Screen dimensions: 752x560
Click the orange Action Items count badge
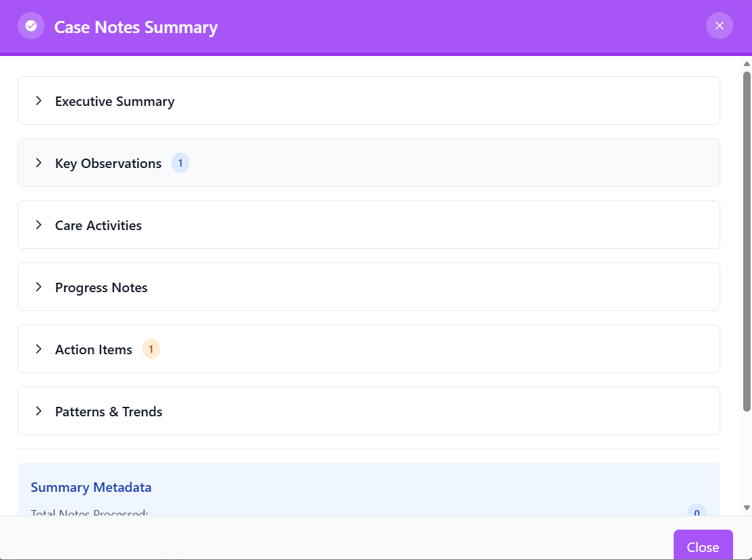pyautogui.click(x=151, y=349)
